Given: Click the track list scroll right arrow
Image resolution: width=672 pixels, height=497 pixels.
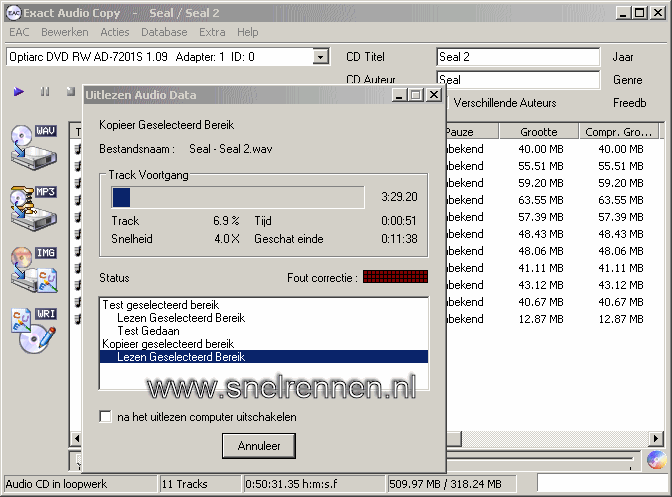Looking at the screenshot, I should [x=656, y=438].
